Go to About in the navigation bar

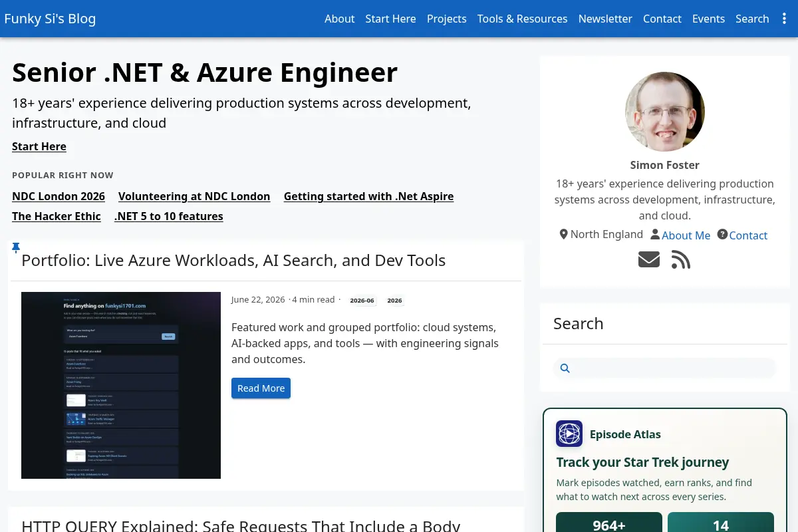[339, 19]
